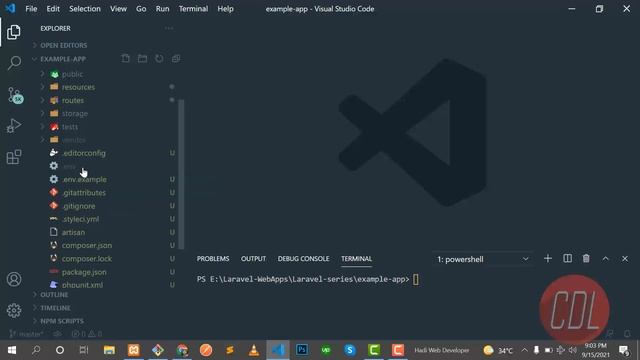Open the .env.example file

tap(84, 179)
